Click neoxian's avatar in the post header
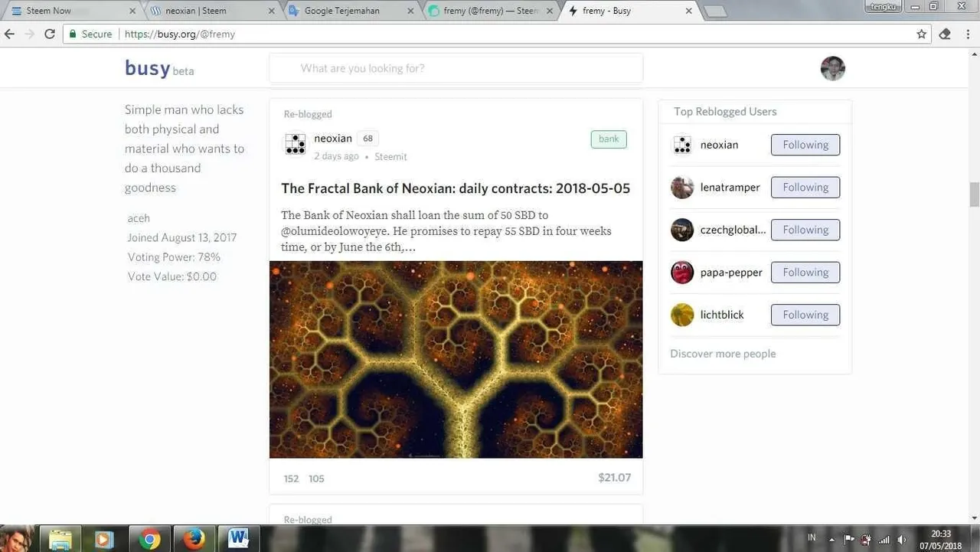The height and width of the screenshot is (552, 980). click(x=295, y=144)
